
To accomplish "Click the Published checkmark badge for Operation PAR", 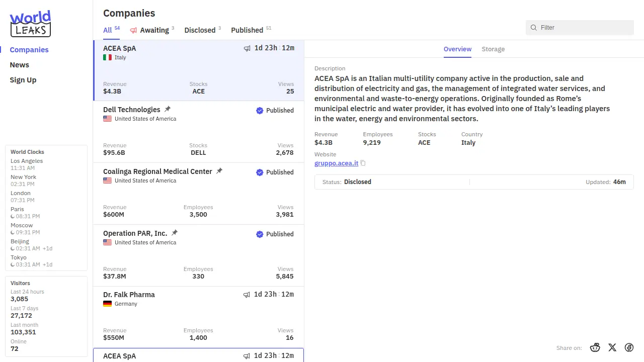I will (x=260, y=234).
